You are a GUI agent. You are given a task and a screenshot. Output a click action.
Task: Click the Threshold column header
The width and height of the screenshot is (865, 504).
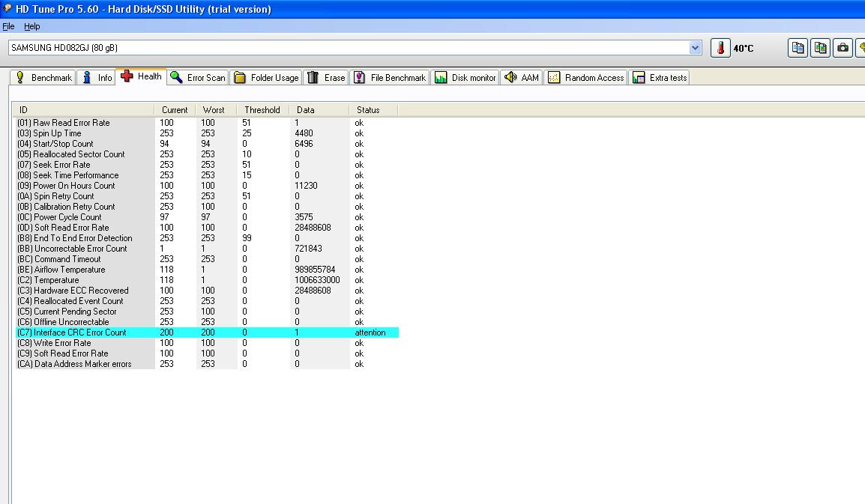point(262,110)
